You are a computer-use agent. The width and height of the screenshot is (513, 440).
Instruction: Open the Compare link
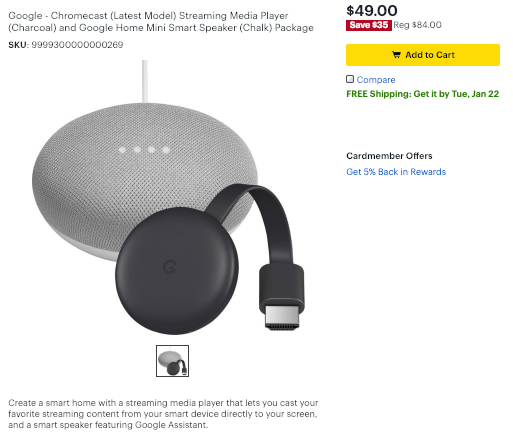coord(376,80)
